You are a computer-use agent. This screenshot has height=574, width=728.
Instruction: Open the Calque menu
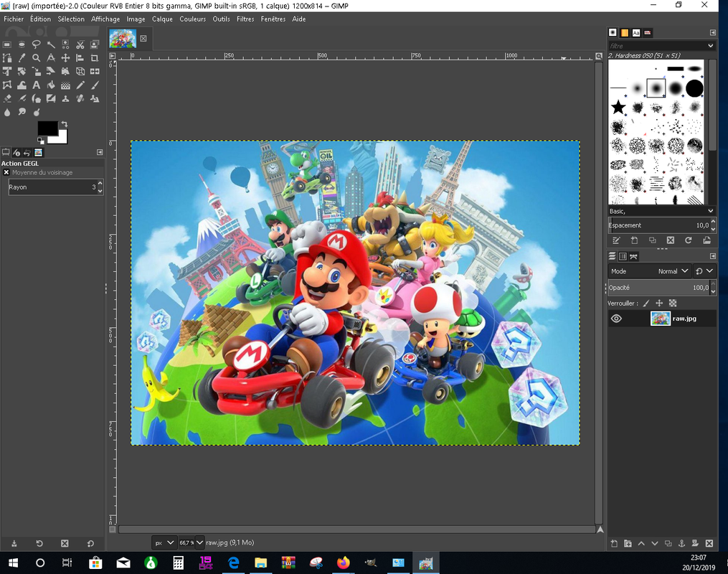(x=162, y=19)
